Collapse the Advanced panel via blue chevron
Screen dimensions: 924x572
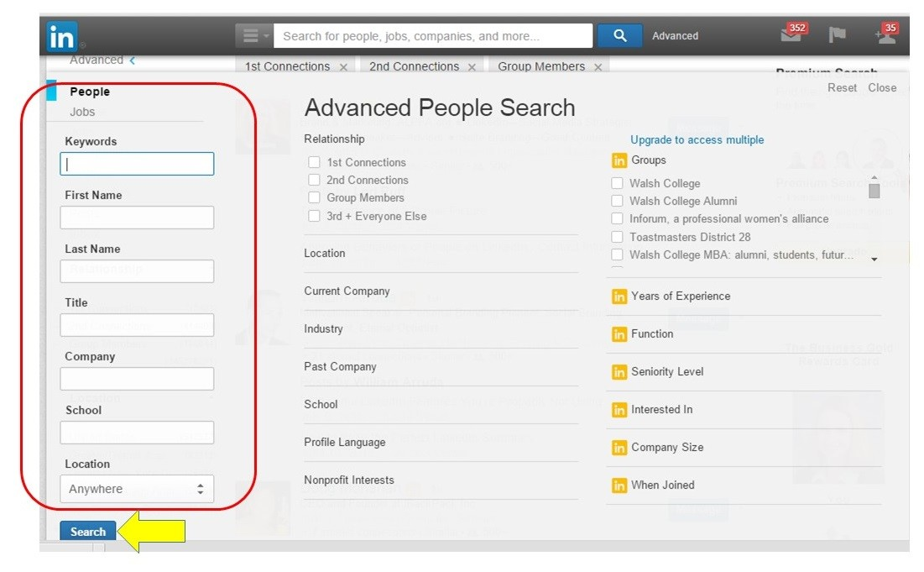133,60
